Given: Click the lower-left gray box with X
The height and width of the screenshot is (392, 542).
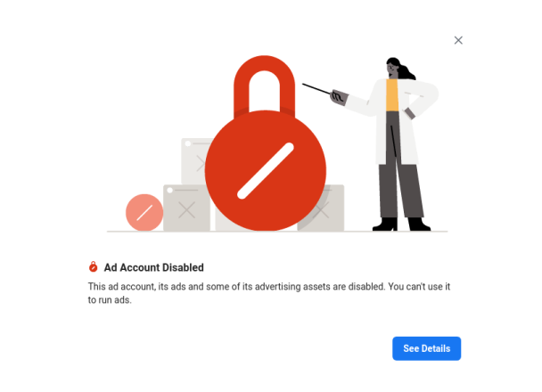Looking at the screenshot, I should (186, 208).
